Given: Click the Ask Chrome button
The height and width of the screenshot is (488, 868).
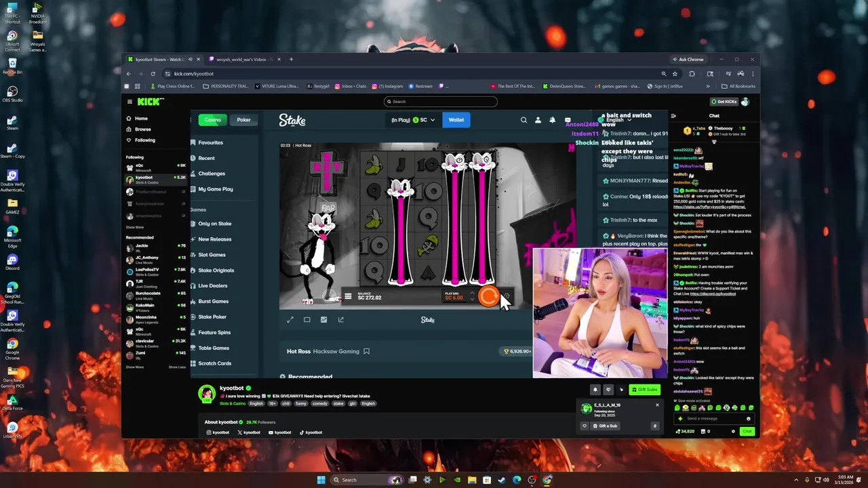Looking at the screenshot, I should [x=688, y=59].
